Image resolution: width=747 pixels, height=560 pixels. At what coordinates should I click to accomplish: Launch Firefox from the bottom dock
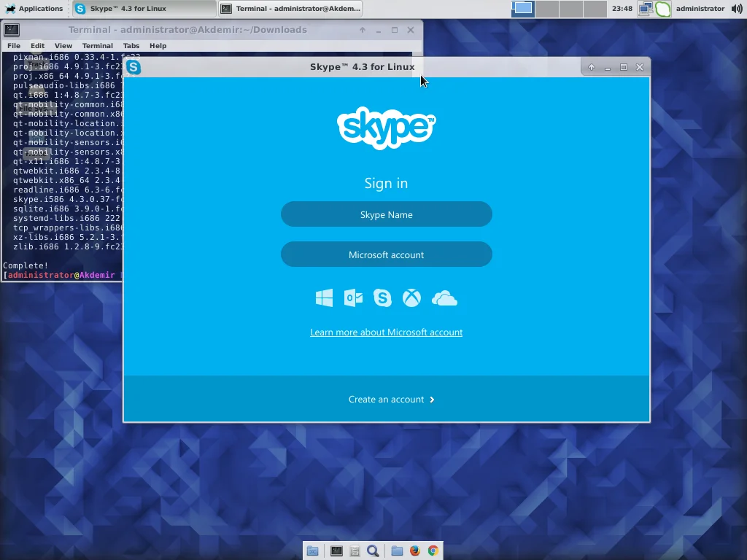pyautogui.click(x=415, y=551)
